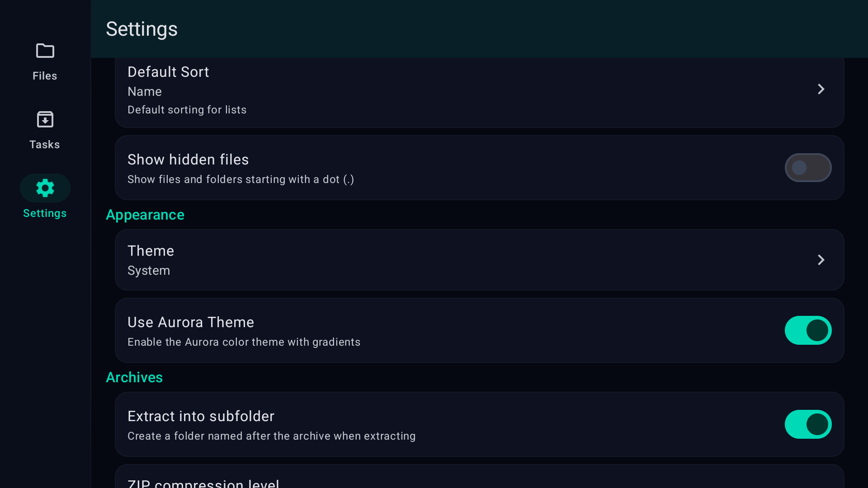Click the Settings label in sidebar
The image size is (868, 488).
coord(45,213)
